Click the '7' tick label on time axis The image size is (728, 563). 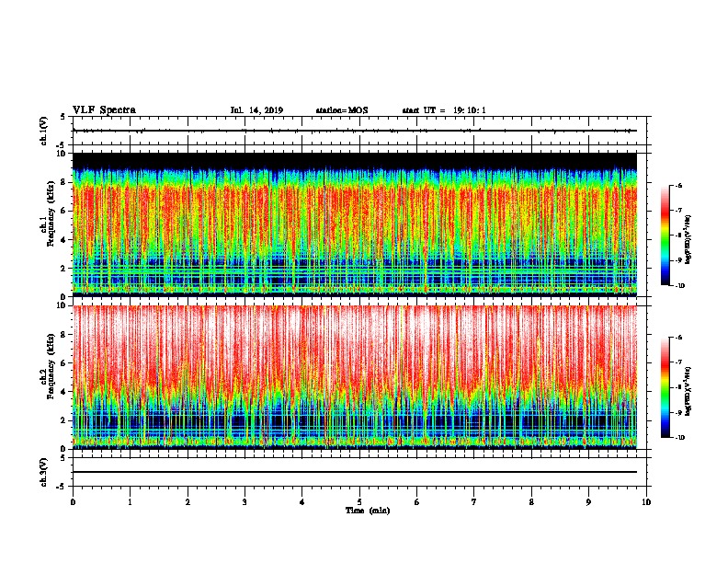pos(474,501)
